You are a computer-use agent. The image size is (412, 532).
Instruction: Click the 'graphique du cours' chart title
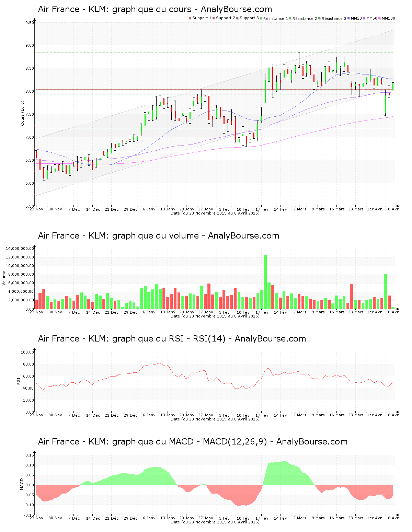point(155,9)
